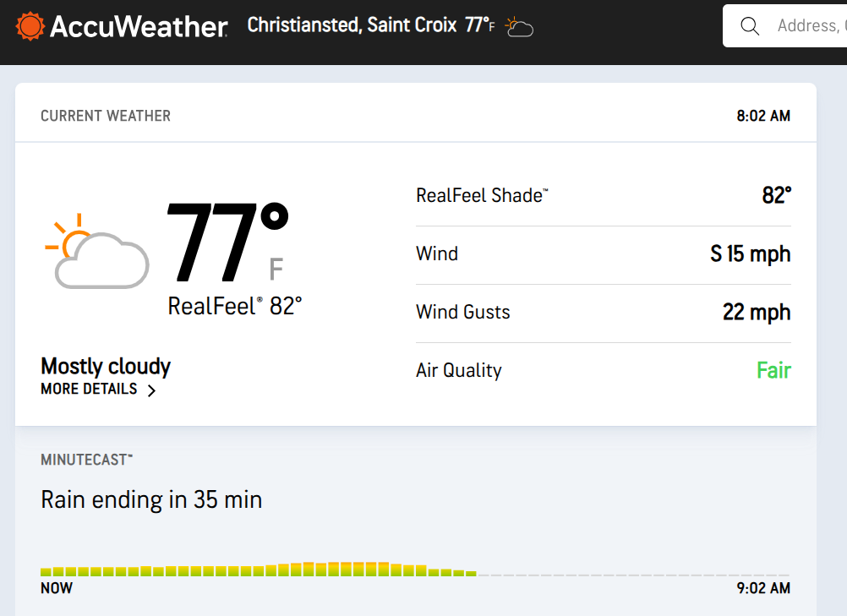Click the Fair air quality value
847x616 pixels.
773,370
